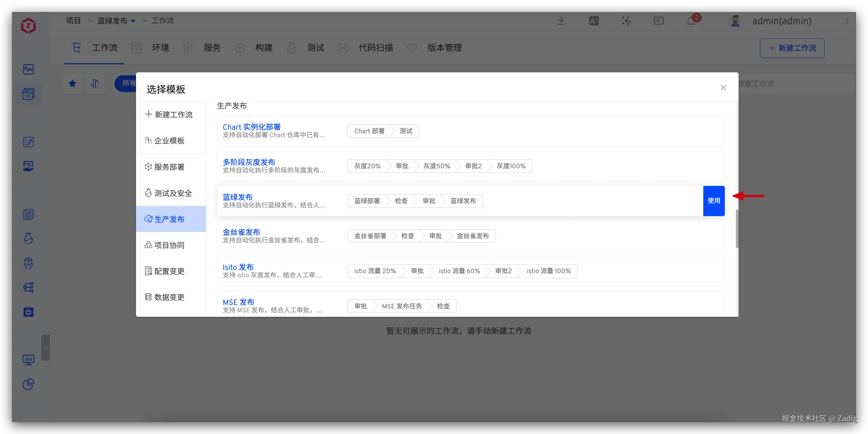Open 服务部署 template category
This screenshot has height=434, width=868.
pyautogui.click(x=169, y=167)
